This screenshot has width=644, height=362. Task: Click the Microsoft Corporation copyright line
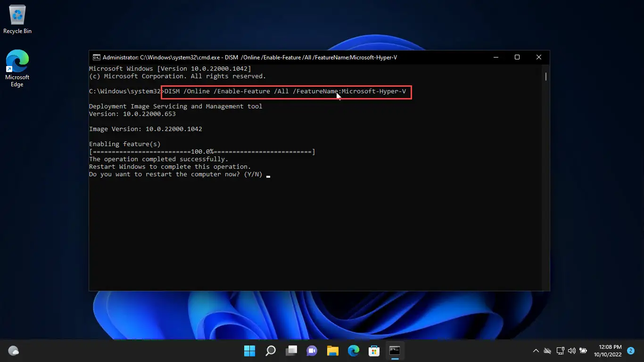tap(178, 76)
